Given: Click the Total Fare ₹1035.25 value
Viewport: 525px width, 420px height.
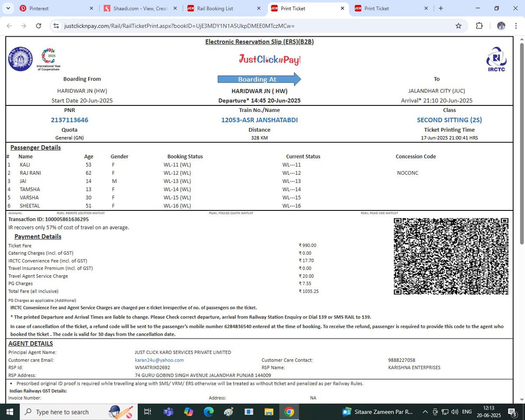Looking at the screenshot, I should [309, 291].
